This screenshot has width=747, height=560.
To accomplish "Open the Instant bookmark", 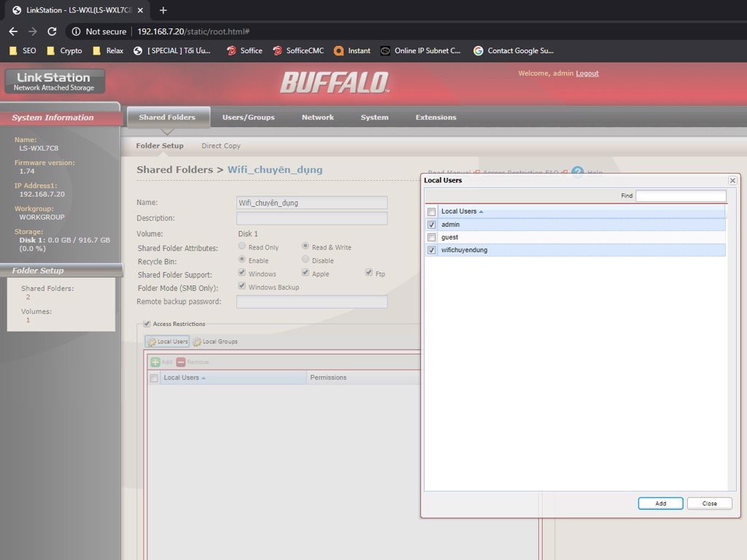I will [x=352, y=50].
